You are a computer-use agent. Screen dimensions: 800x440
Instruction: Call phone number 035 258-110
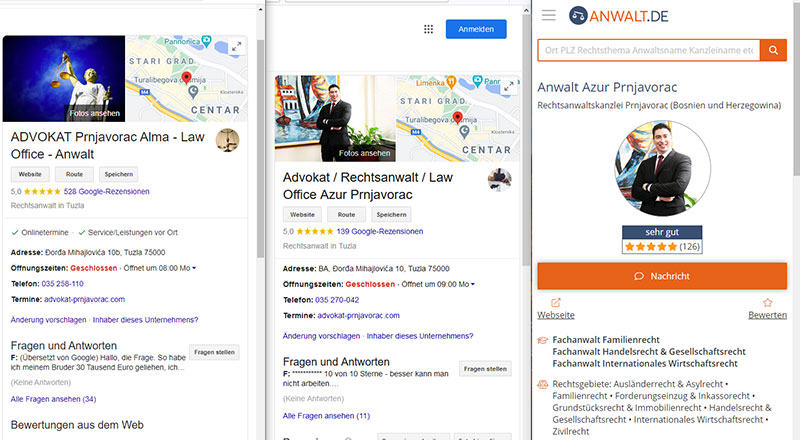click(62, 284)
